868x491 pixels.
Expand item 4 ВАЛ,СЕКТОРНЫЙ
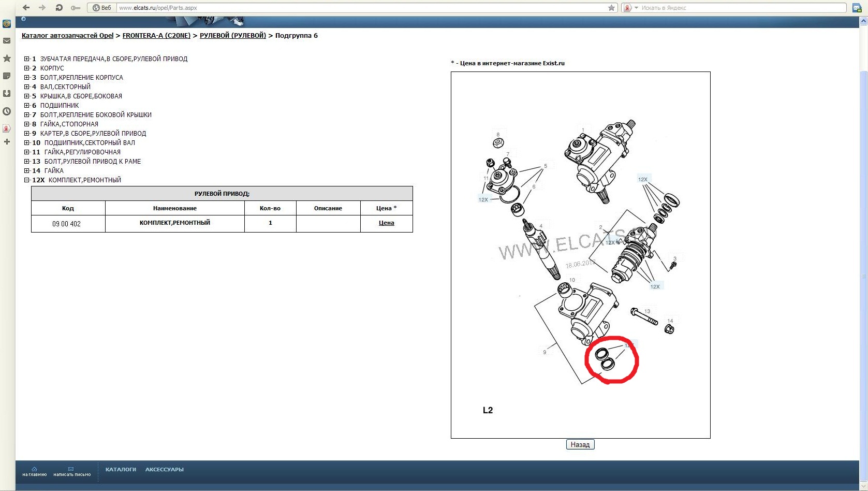pyautogui.click(x=27, y=87)
